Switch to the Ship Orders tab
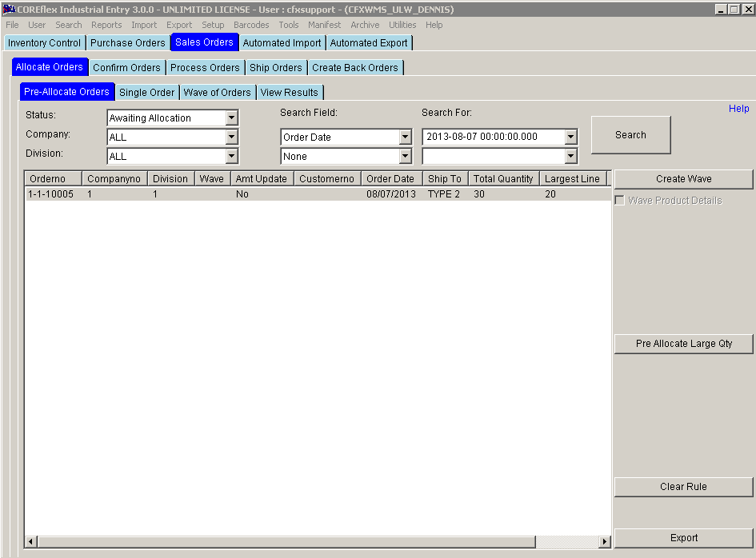The image size is (756, 558). (276, 67)
